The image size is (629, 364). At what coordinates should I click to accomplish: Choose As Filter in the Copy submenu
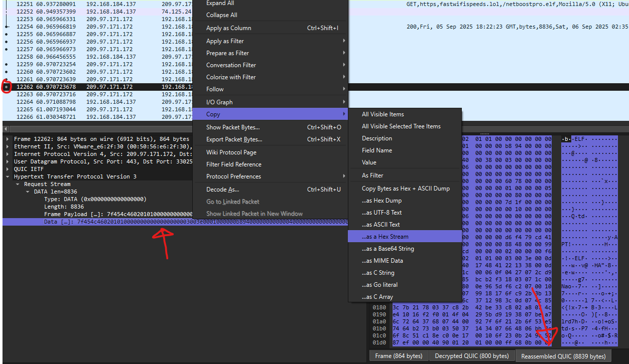tap(405, 175)
